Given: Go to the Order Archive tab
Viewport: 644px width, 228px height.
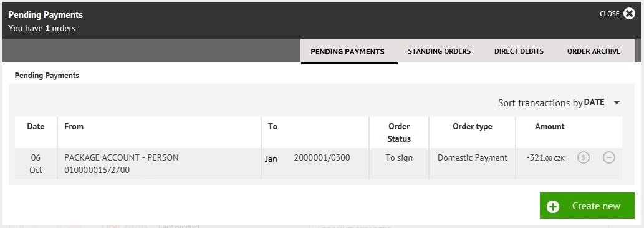Looking at the screenshot, I should pyautogui.click(x=594, y=51).
